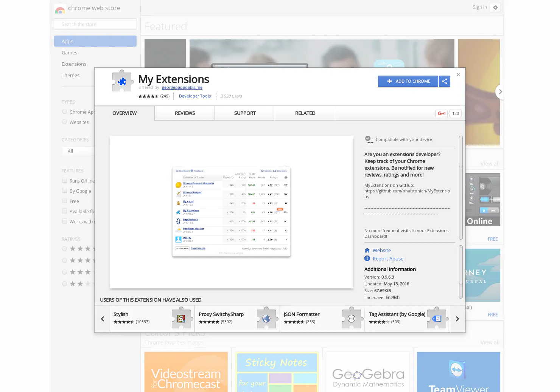Open the Sticky Notes app tile
The image size is (560, 392).
click(x=277, y=372)
